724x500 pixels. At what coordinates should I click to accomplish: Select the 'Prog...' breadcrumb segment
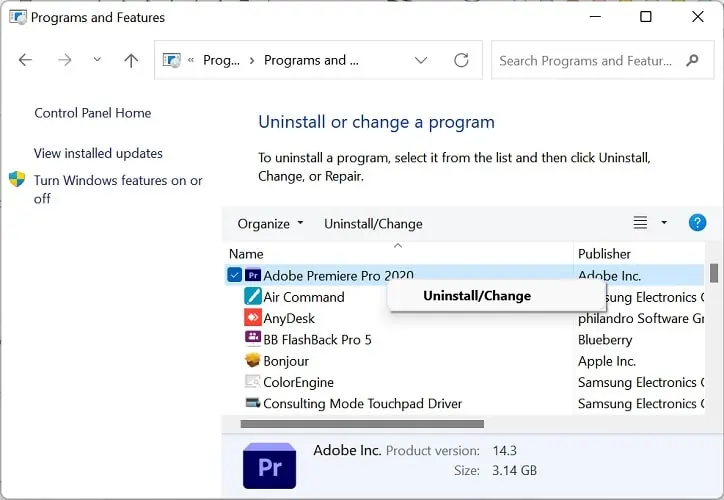[221, 60]
